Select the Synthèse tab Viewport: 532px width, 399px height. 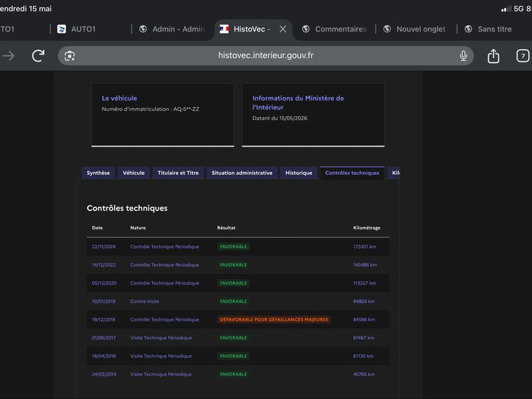(98, 173)
